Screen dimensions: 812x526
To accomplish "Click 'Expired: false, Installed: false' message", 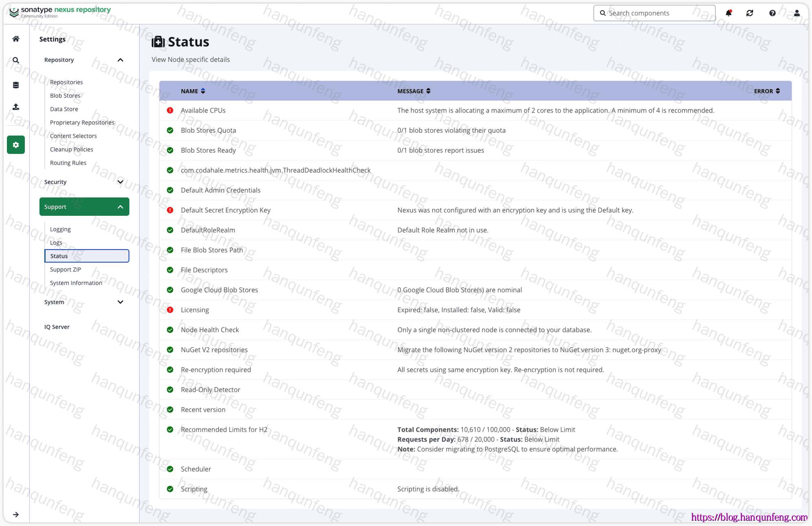I will (x=459, y=310).
